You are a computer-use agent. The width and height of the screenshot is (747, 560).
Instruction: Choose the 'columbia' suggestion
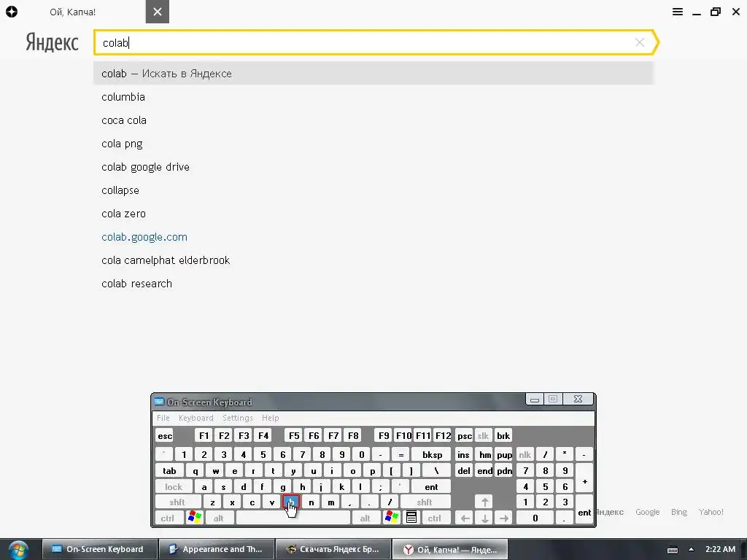[x=123, y=97]
